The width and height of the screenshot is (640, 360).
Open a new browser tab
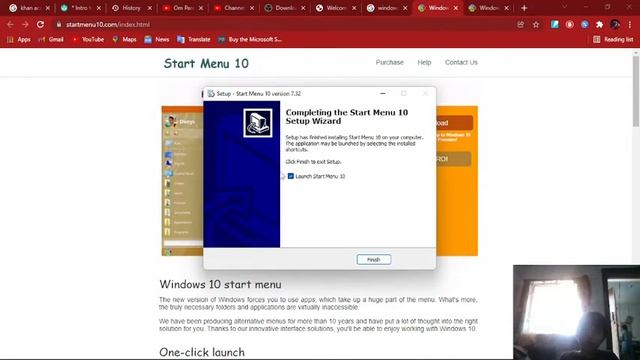(524, 8)
